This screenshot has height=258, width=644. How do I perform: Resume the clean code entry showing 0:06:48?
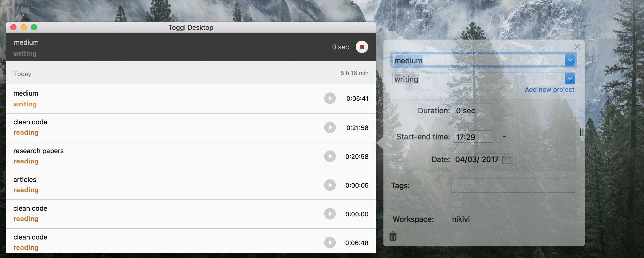coord(330,243)
